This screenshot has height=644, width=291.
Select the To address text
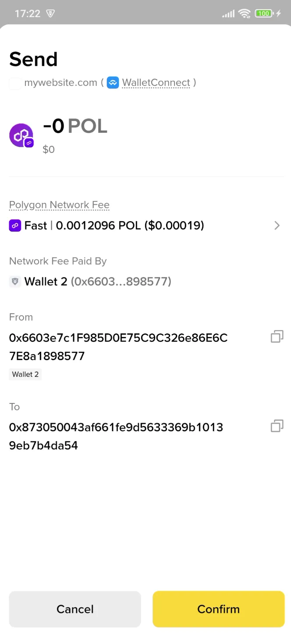(x=116, y=436)
